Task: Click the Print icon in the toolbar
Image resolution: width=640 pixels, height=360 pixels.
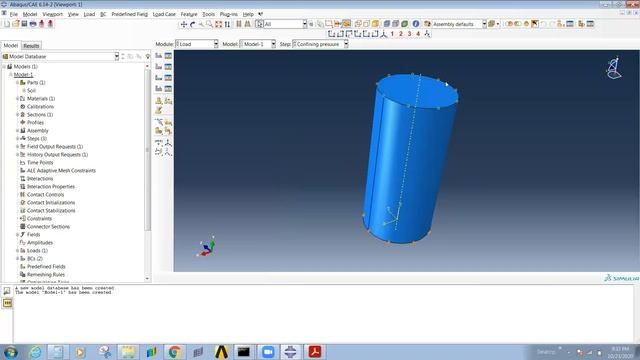Action: click(x=33, y=24)
